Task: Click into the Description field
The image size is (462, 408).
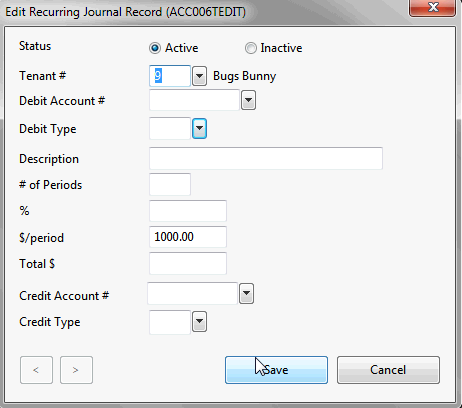Action: [266, 158]
